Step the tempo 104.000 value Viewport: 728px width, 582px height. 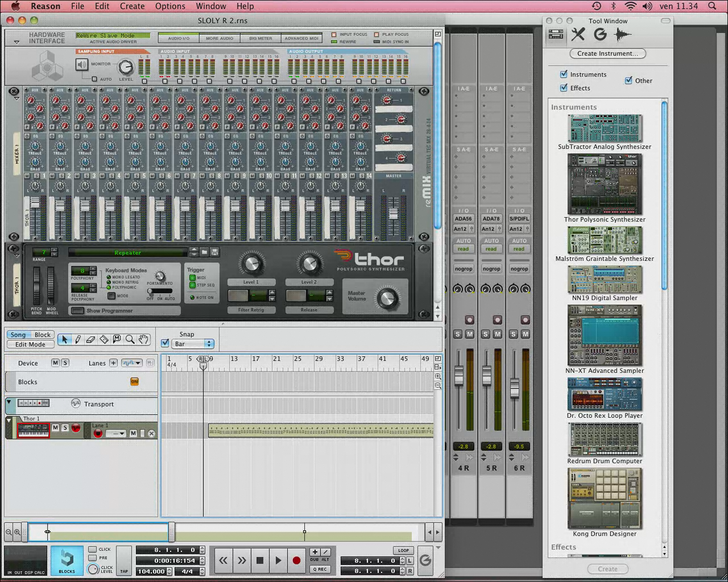tap(170, 571)
